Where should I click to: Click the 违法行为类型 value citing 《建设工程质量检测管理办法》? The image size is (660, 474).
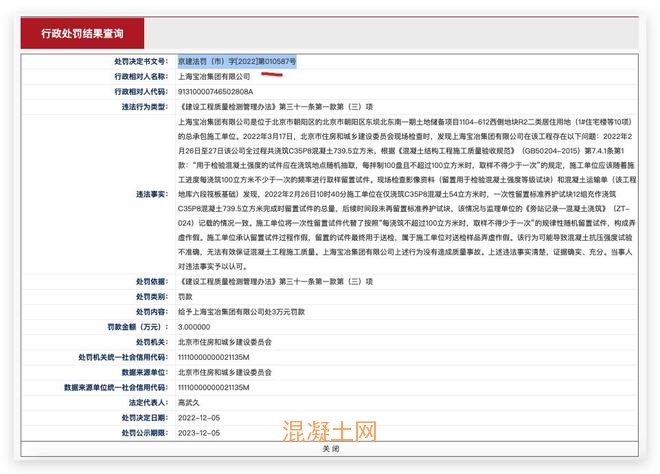pos(275,105)
